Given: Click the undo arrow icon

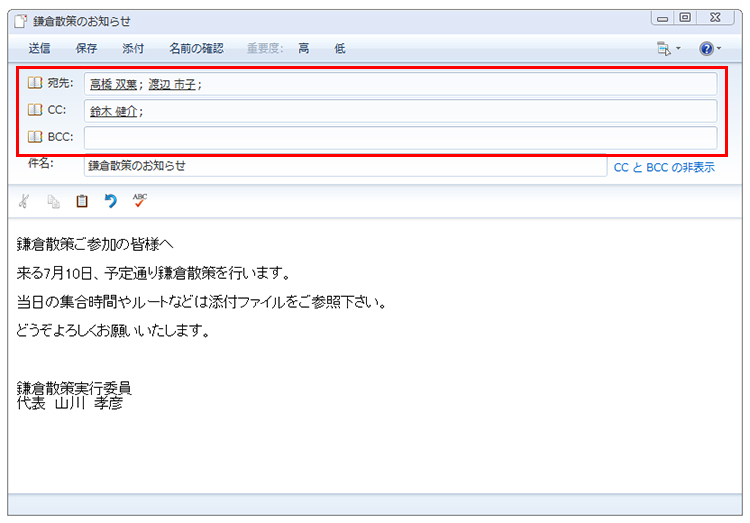Looking at the screenshot, I should 110,201.
